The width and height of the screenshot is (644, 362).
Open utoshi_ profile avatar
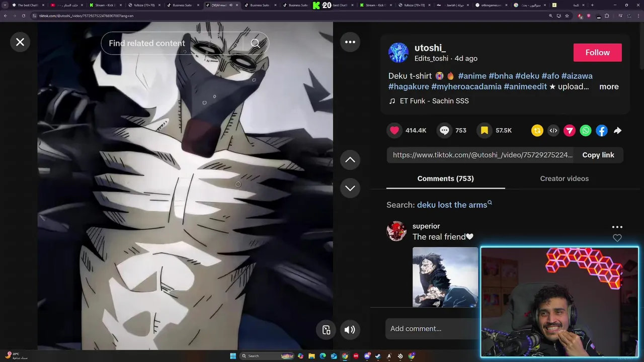[398, 53]
